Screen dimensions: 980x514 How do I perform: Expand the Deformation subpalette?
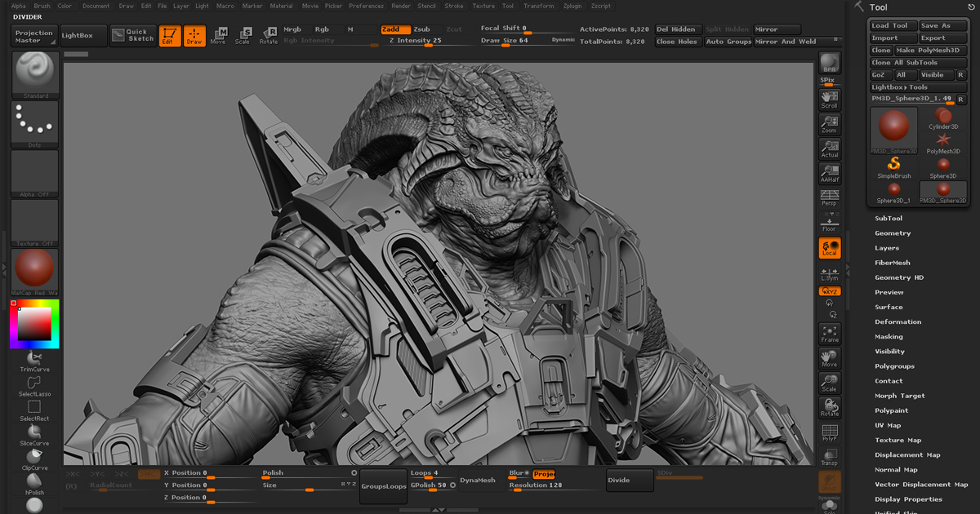point(898,322)
